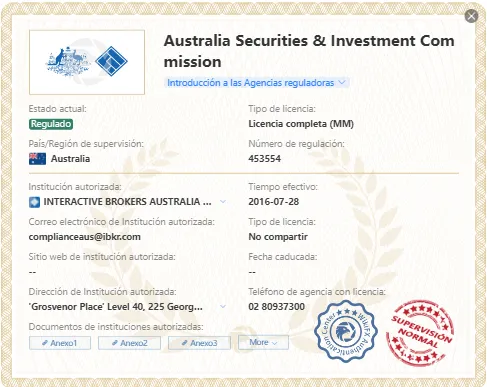The height and width of the screenshot is (387, 487).
Task: Click the Australia Securities & Investment Commission title
Action: [x=309, y=51]
